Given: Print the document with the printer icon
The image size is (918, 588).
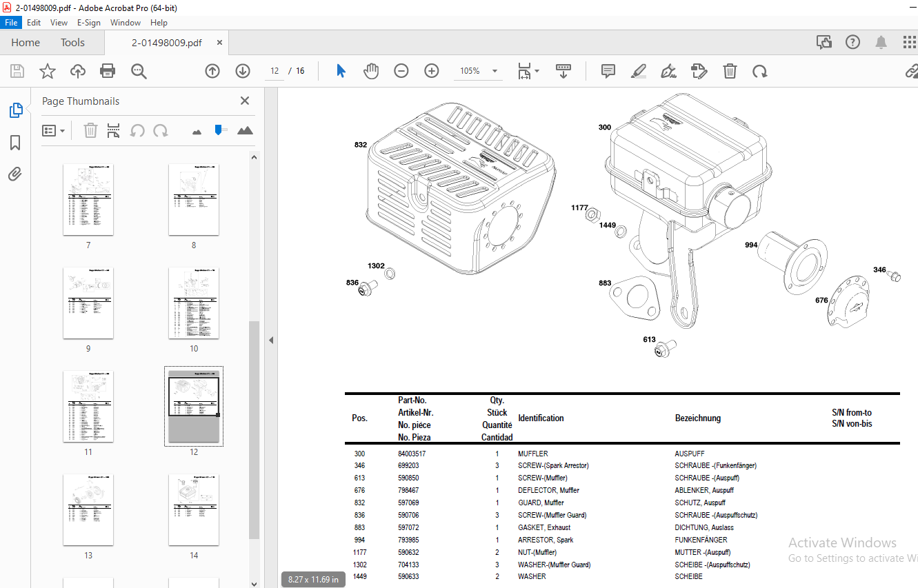Looking at the screenshot, I should click(107, 71).
